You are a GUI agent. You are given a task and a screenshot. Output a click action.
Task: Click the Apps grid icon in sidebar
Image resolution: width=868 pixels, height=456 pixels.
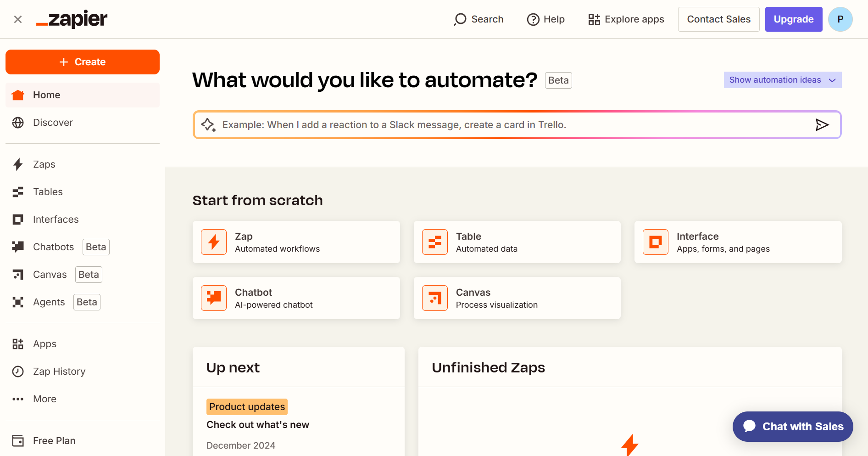[18, 344]
